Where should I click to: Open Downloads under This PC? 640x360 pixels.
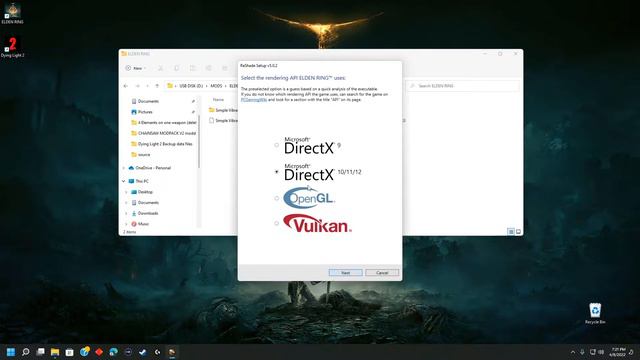[144, 213]
